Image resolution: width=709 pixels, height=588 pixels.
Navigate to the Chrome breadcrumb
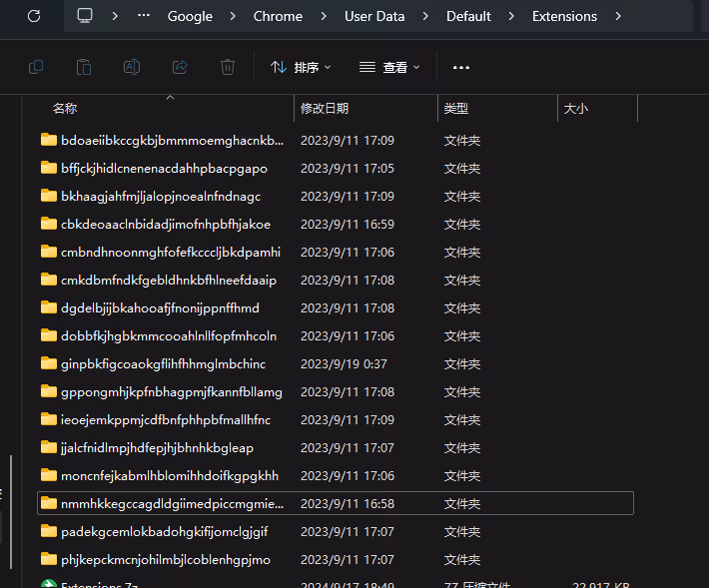(x=278, y=16)
